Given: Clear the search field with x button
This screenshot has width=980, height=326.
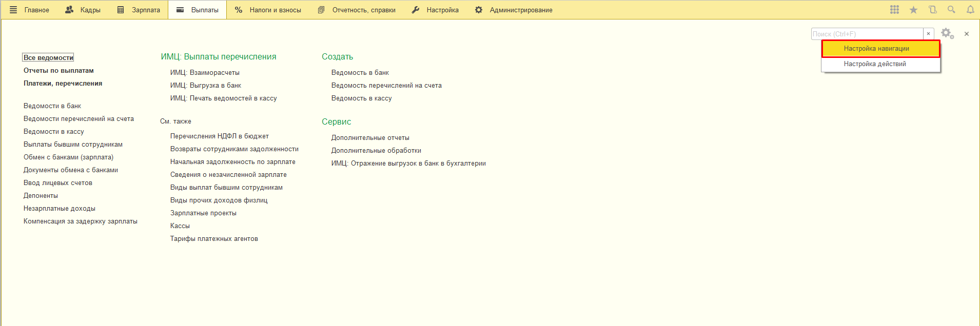Looking at the screenshot, I should click(x=928, y=34).
